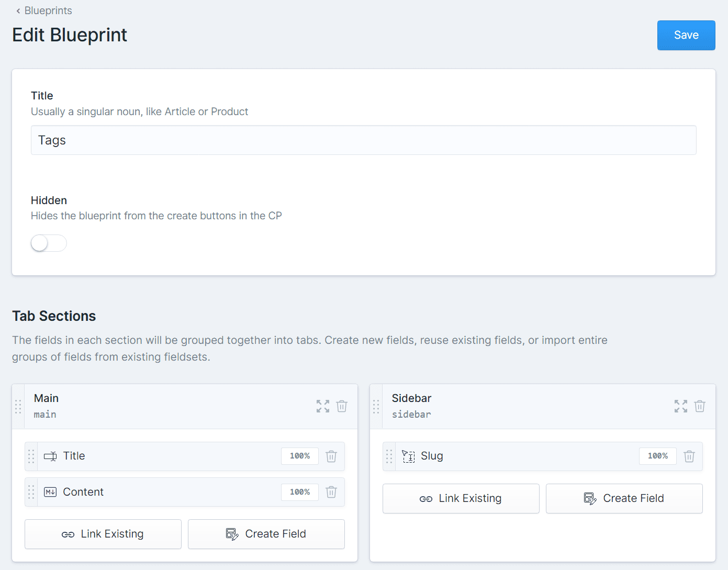Click the blueprint Title input containing Tags
This screenshot has width=728, height=570.
(x=363, y=140)
